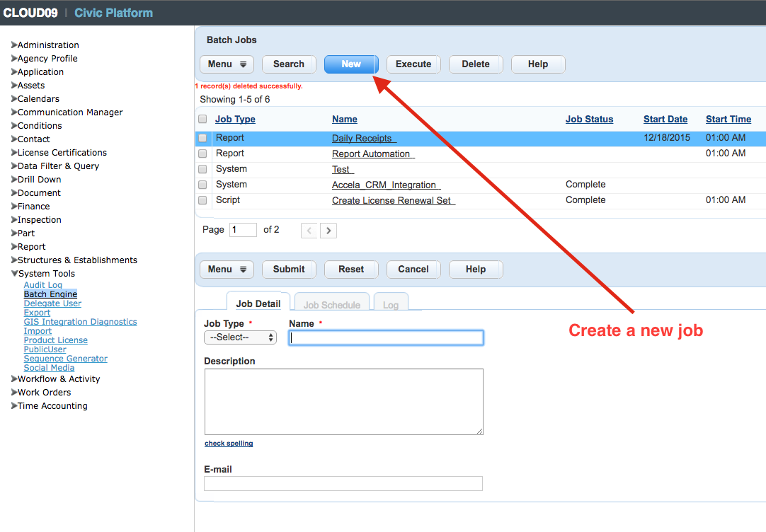This screenshot has height=532, width=766.
Task: Sort table by Start Date column
Action: tap(665, 120)
